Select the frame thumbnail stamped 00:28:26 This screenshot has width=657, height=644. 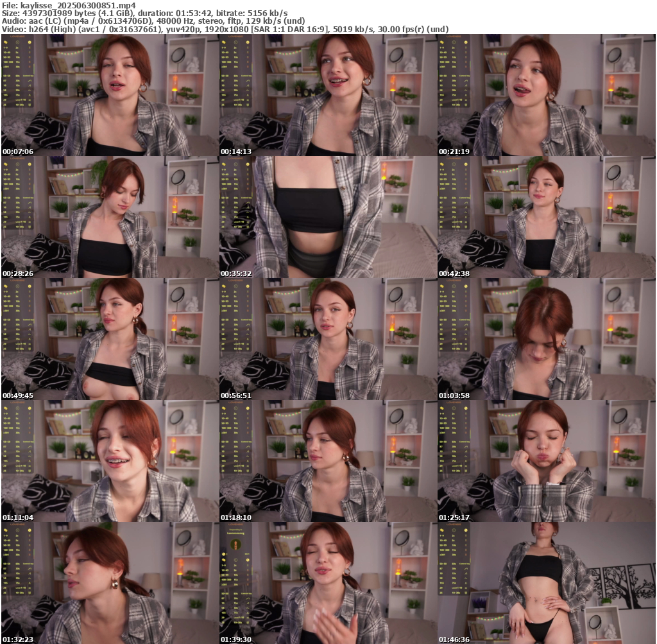coord(110,217)
